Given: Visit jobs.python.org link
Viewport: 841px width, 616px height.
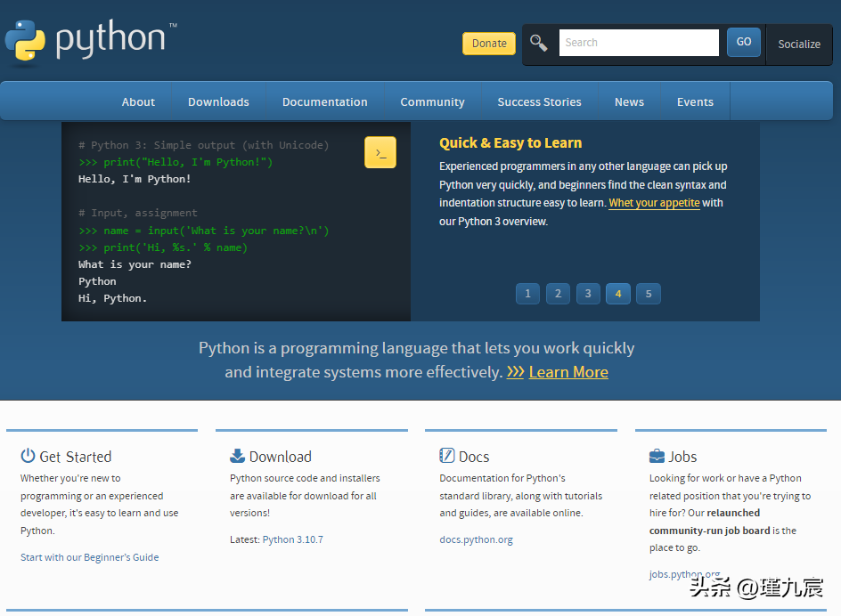Looking at the screenshot, I should pos(684,574).
